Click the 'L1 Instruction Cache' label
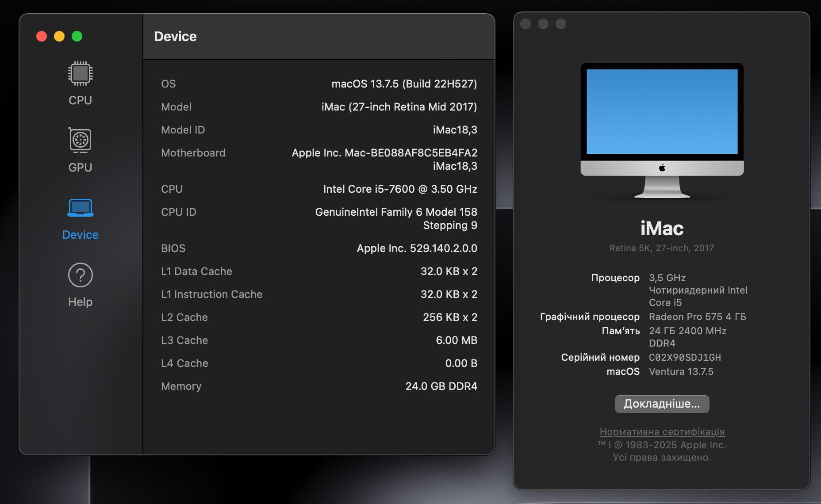 (211, 294)
